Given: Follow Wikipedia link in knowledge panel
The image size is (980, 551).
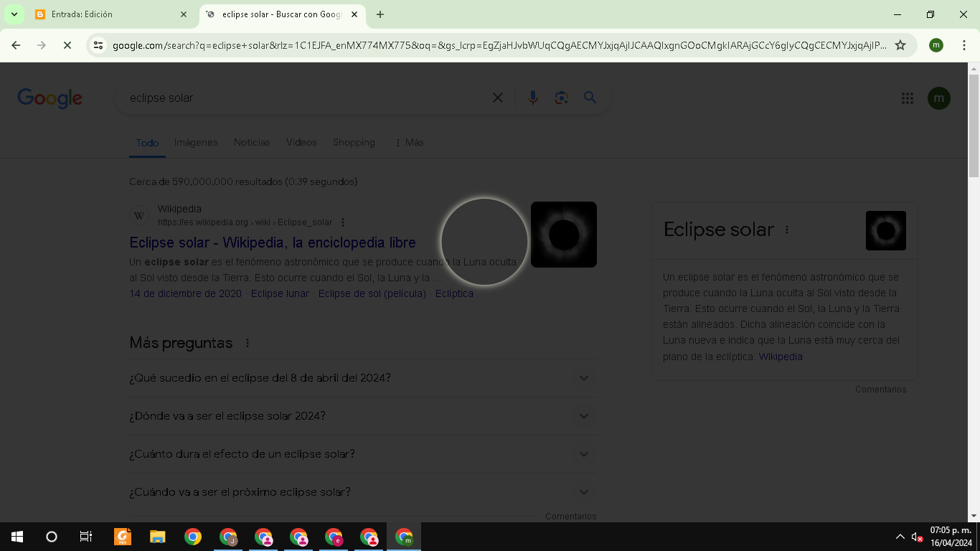Looking at the screenshot, I should click(x=781, y=357).
